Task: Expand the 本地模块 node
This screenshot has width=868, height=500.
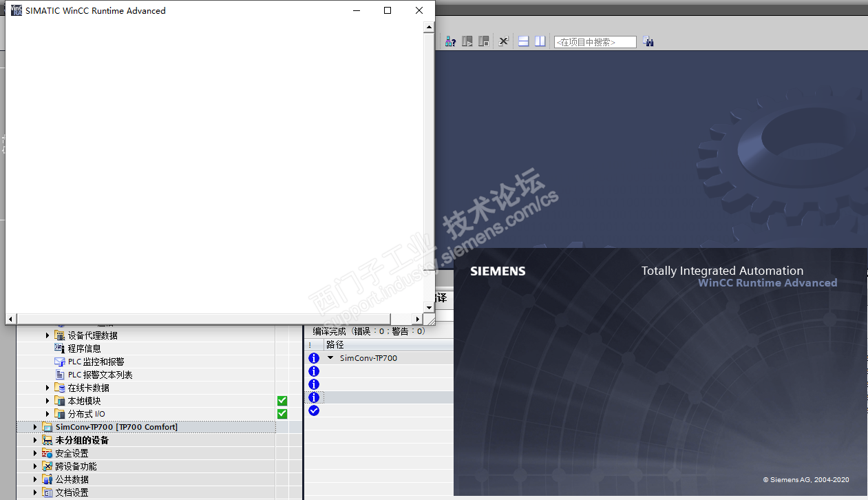Action: (47, 401)
